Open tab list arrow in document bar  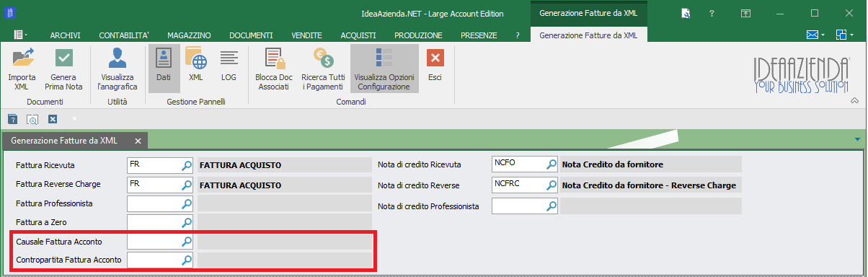tap(857, 139)
